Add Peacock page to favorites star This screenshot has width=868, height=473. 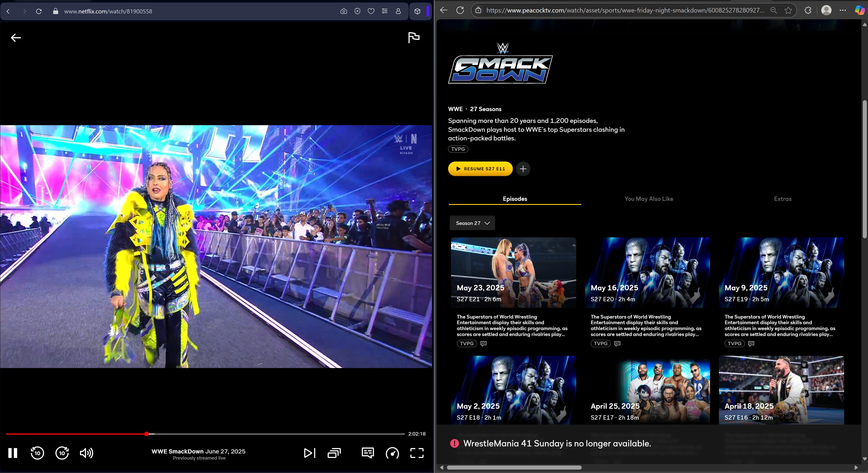pyautogui.click(x=788, y=10)
